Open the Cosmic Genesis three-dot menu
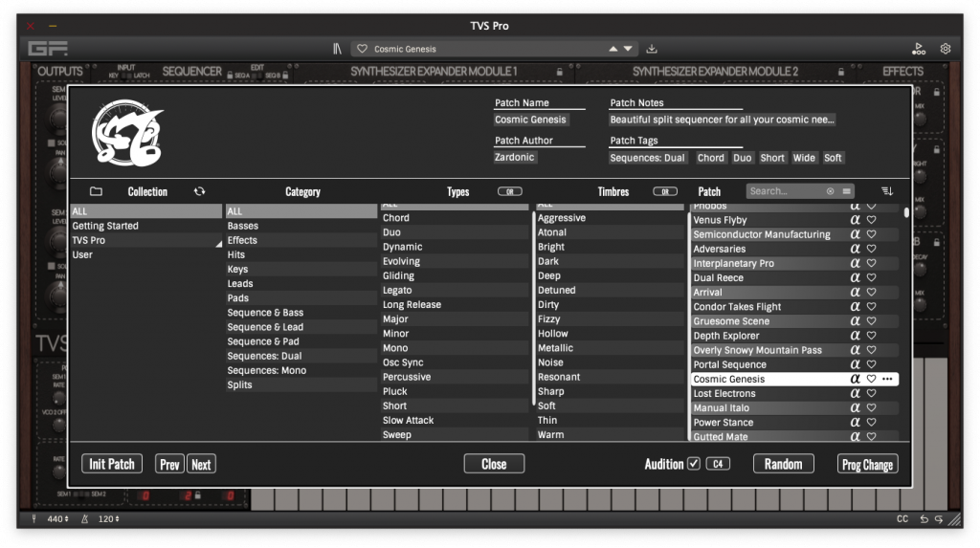This screenshot has height=548, width=980. point(887,379)
